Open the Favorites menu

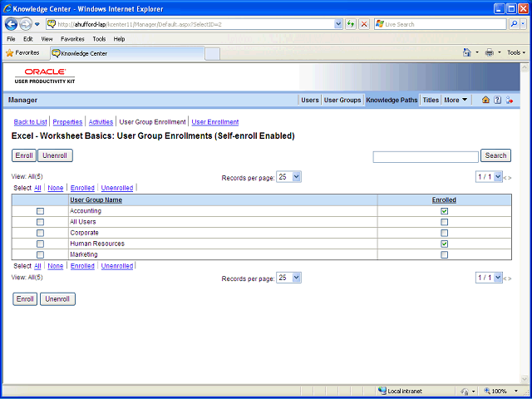pos(72,39)
